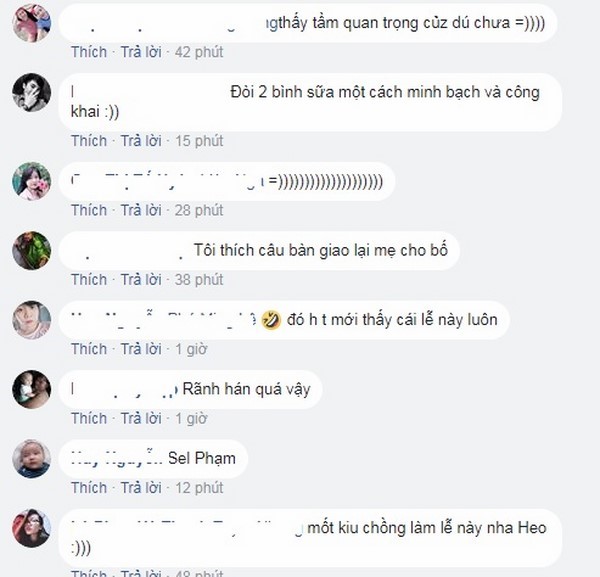This screenshot has width=600, height=577.
Task: Like the comment posted 28 phút ago
Action: tap(89, 210)
